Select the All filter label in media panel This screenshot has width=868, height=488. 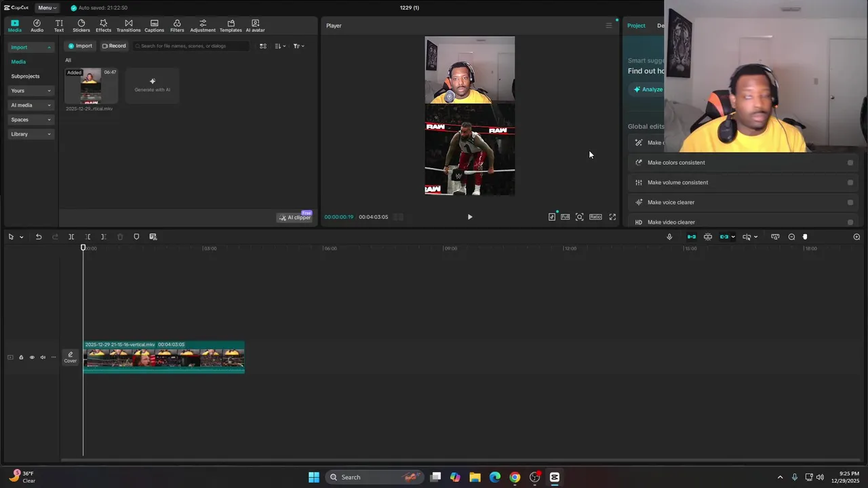click(x=68, y=60)
